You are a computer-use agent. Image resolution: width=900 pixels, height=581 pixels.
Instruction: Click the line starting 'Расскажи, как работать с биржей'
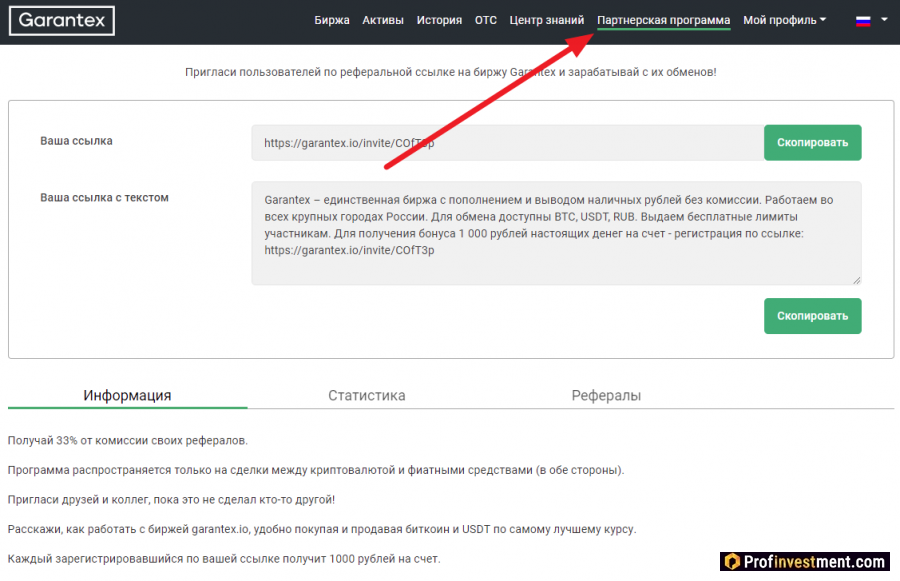click(x=322, y=529)
